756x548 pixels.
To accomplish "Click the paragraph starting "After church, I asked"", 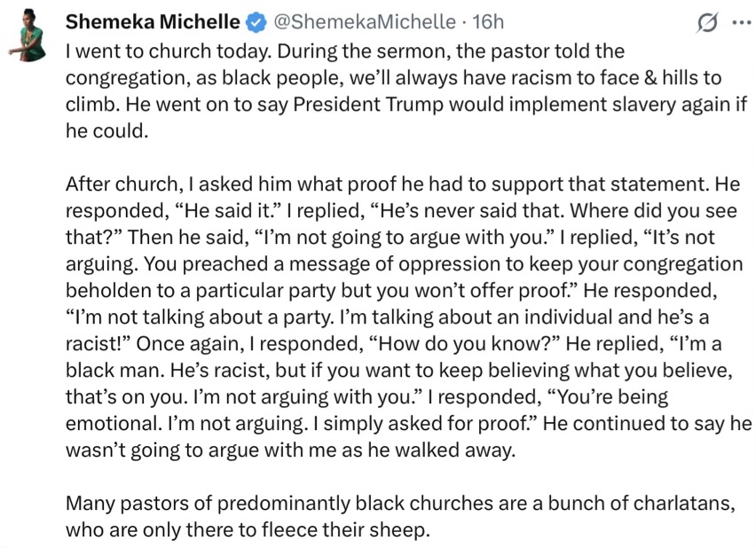I will 408,317.
